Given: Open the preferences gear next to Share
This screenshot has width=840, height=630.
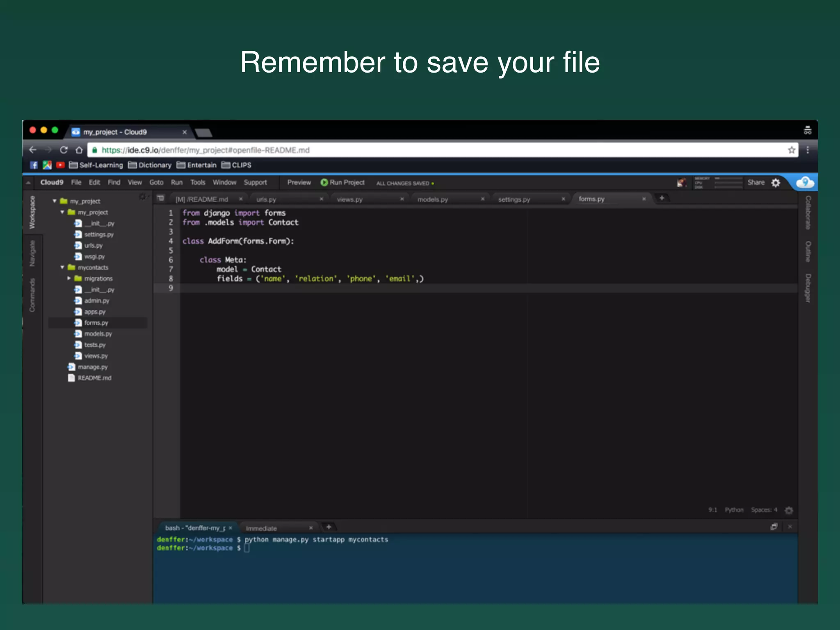Looking at the screenshot, I should pyautogui.click(x=776, y=183).
